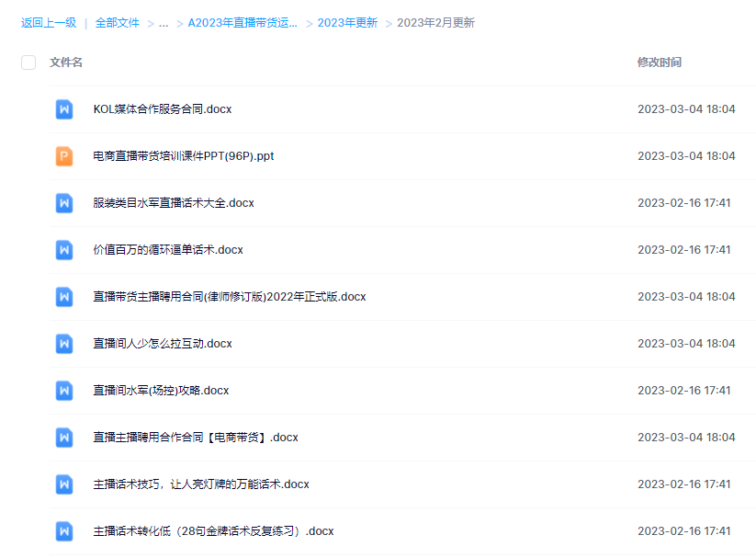The height and width of the screenshot is (558, 756).
Task: Sort by the 修改时间 column header
Action: pyautogui.click(x=660, y=63)
